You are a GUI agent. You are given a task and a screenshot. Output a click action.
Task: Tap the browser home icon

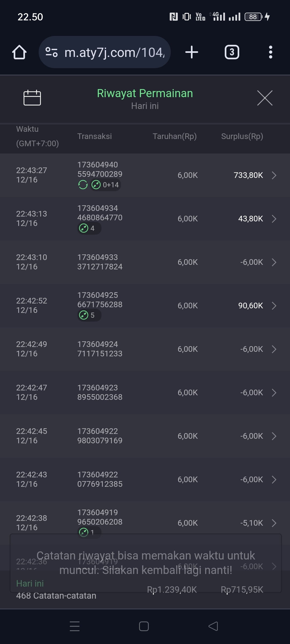[19, 52]
